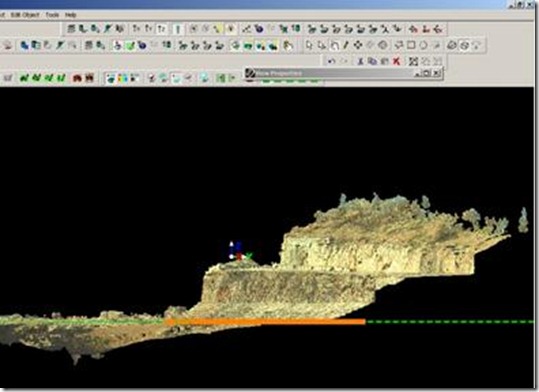
Task: Choose the circular fence tool
Action: [424, 45]
